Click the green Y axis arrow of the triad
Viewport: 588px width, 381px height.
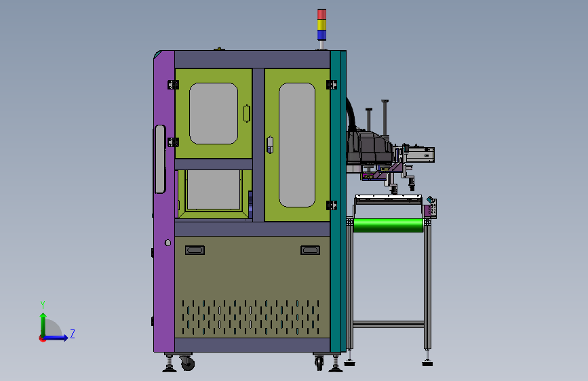click(x=43, y=325)
